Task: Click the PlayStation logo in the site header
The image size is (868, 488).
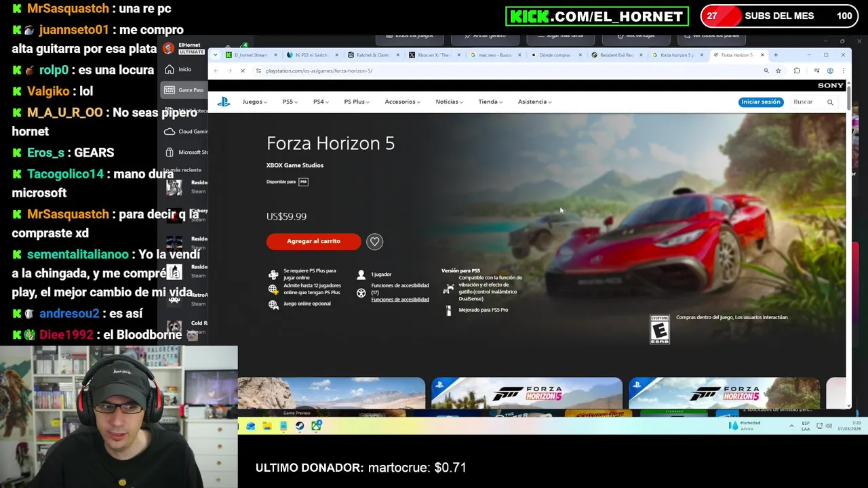Action: click(x=224, y=102)
